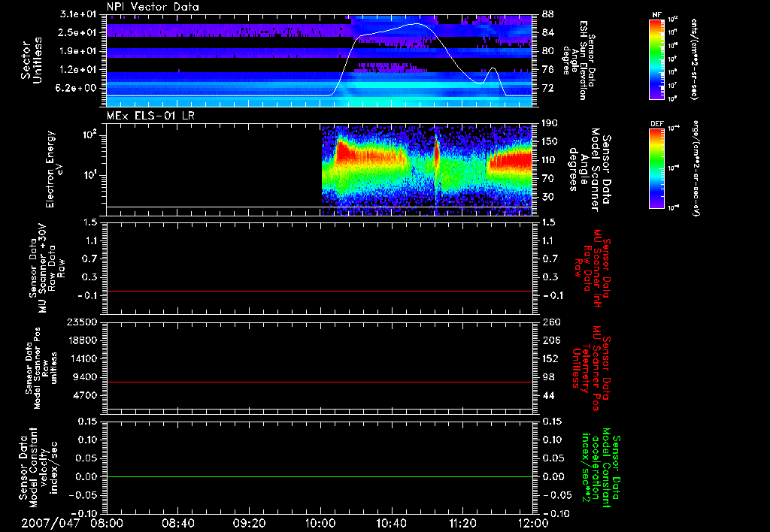The width and height of the screenshot is (770, 532).
Task: Click the 'MEx ELS-01 LR' panel title
Action: tap(150, 116)
